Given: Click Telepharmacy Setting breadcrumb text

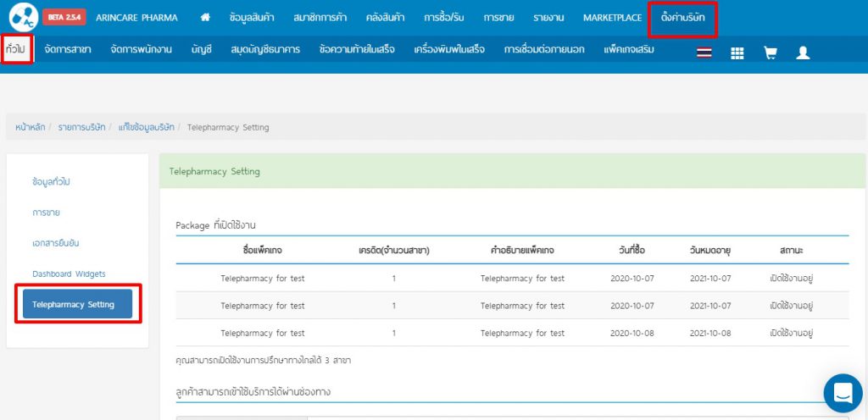Looking at the screenshot, I should coord(228,128).
